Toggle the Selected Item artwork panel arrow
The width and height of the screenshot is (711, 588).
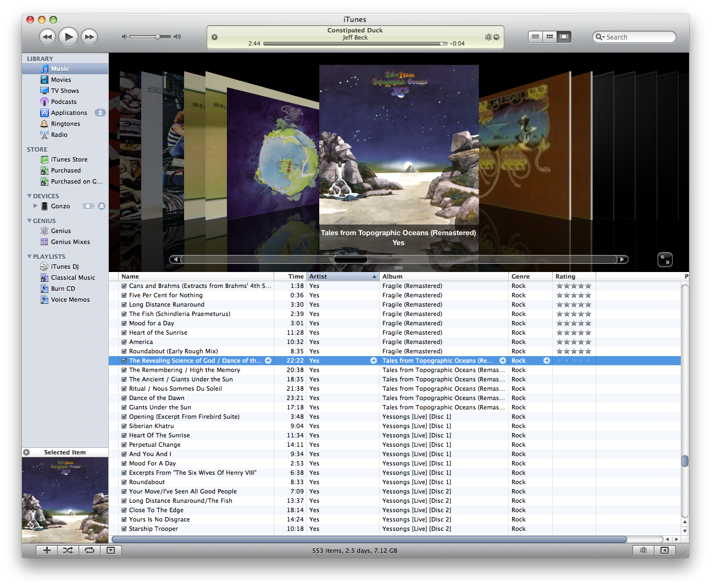pyautogui.click(x=26, y=452)
